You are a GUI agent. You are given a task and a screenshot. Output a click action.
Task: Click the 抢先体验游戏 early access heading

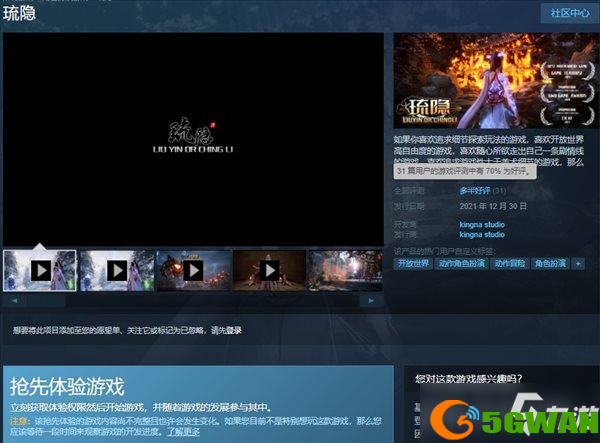pos(67,386)
